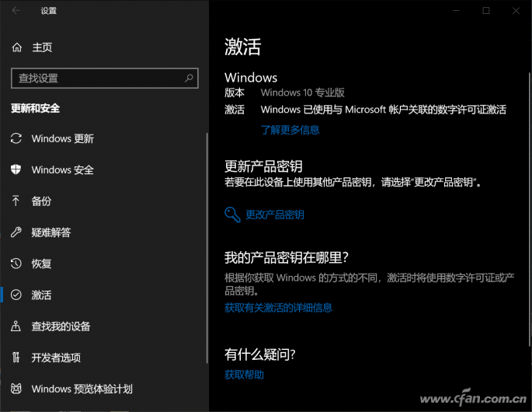Viewport: 532px width, 412px height.
Task: Click the 恢复 history clock icon
Action: (x=16, y=264)
